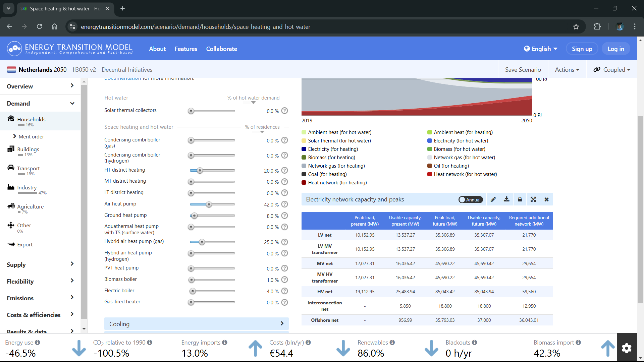Expand chart to fullscreen view
This screenshot has width=644, height=362.
[x=533, y=199]
